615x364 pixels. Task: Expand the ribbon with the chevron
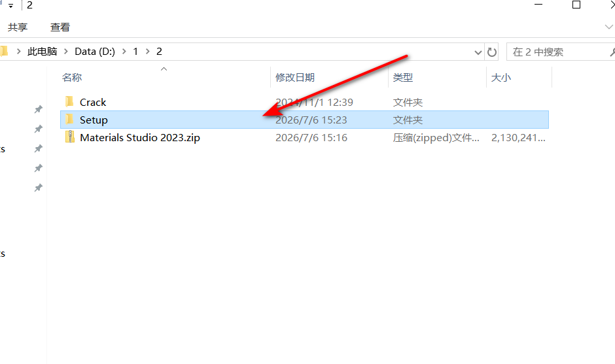(608, 27)
